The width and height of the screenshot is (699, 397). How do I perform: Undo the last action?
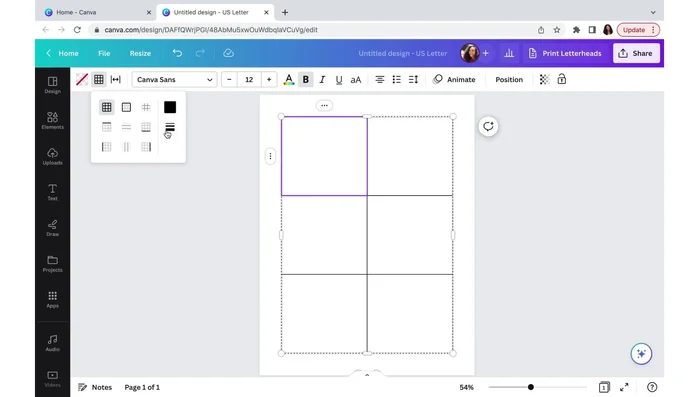coord(177,53)
